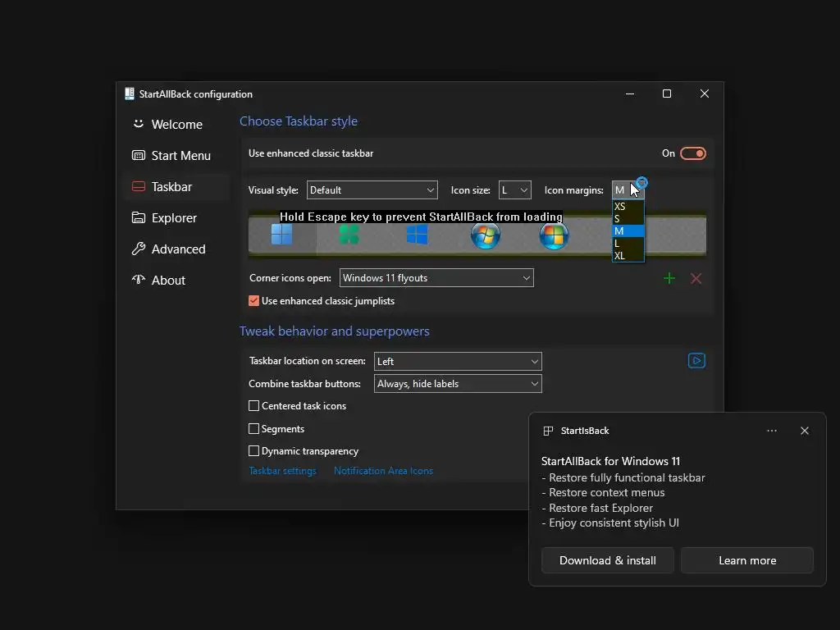The image size is (840, 630).
Task: Open Combine taskbar buttons dropdown
Action: 458,384
